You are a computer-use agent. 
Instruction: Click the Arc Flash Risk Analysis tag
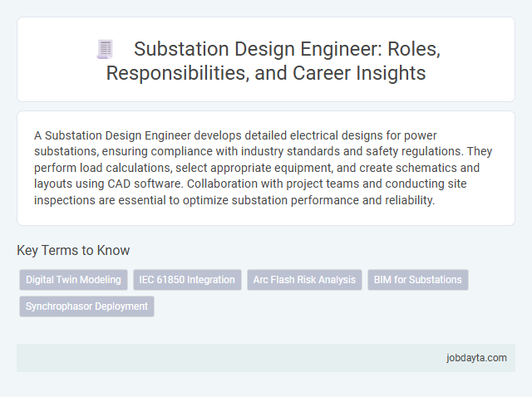[x=304, y=280]
